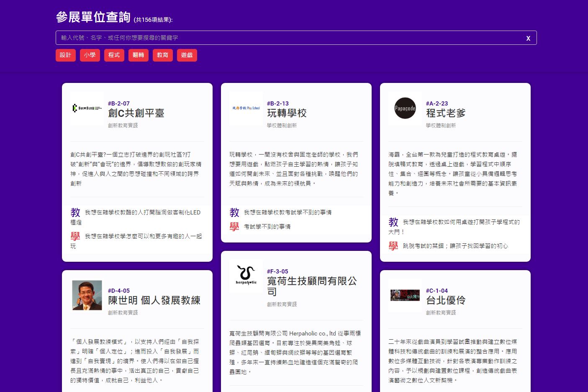Viewport: 588px width, 392px height.
Task: Click the 創C共創平臺 logo image
Action: (x=87, y=108)
